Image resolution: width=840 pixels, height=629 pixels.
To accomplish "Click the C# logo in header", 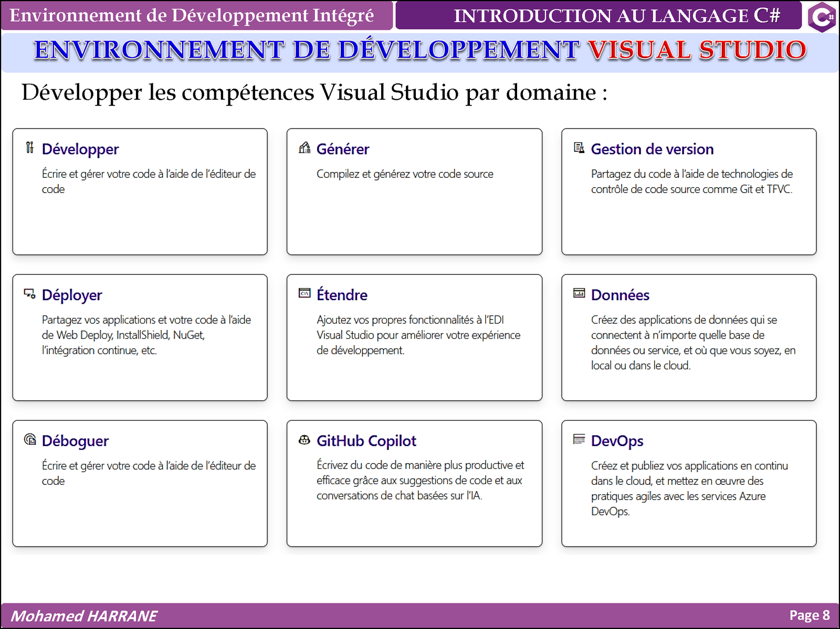I will coord(822,17).
